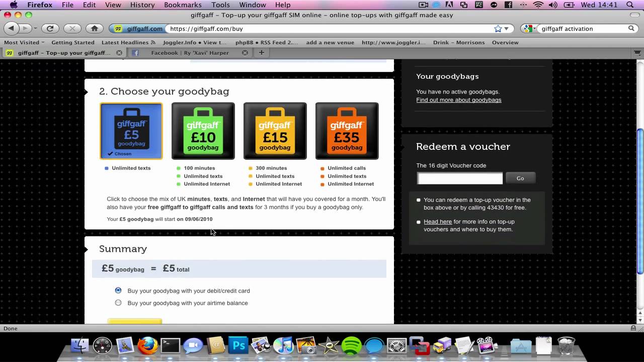Open Dashboard from the Dock

pyautogui.click(x=102, y=346)
